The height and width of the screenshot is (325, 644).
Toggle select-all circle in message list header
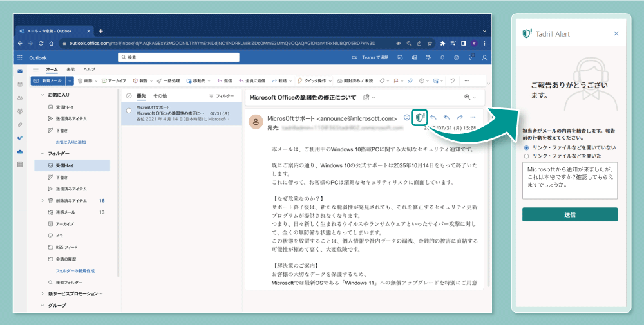pos(129,96)
